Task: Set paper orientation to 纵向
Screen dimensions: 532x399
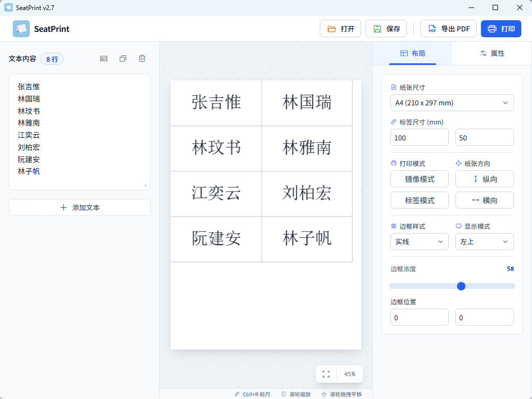Action: pos(484,179)
